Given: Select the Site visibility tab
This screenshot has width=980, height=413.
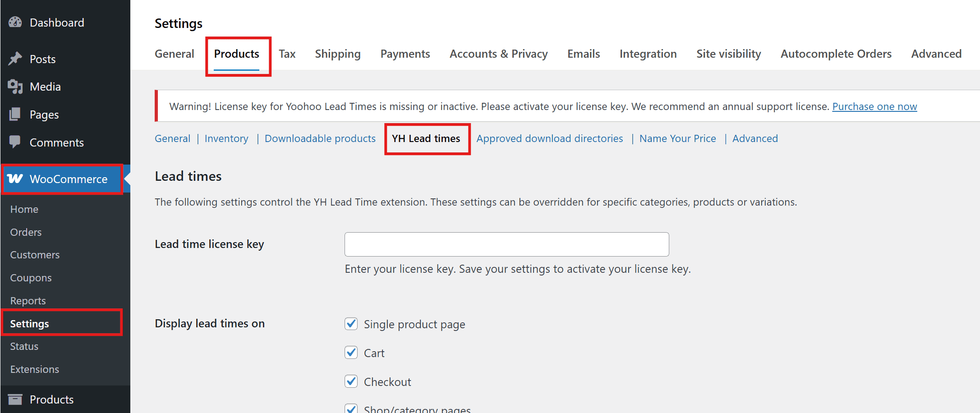Looking at the screenshot, I should pyautogui.click(x=729, y=54).
